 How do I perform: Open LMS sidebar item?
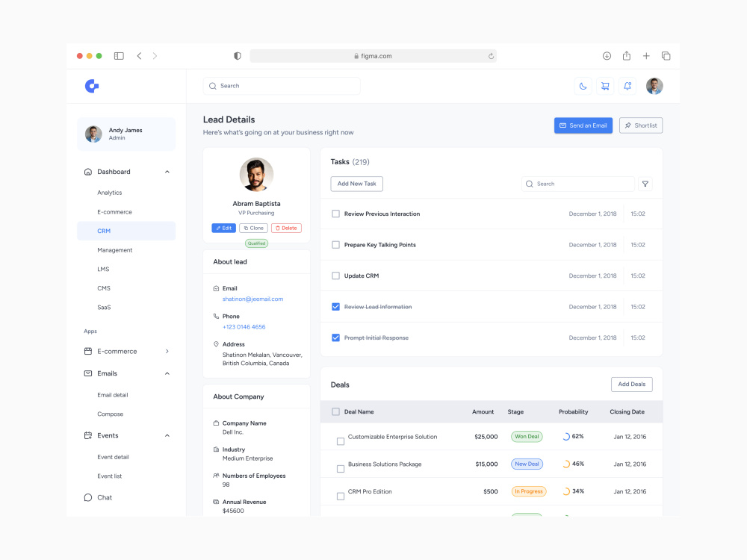click(103, 269)
